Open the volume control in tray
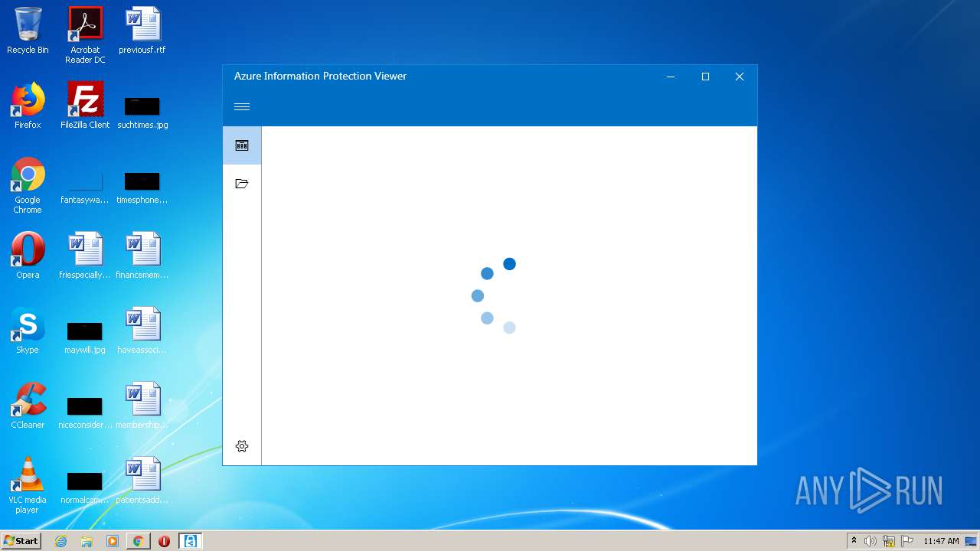This screenshot has height=551, width=980. pyautogui.click(x=871, y=541)
